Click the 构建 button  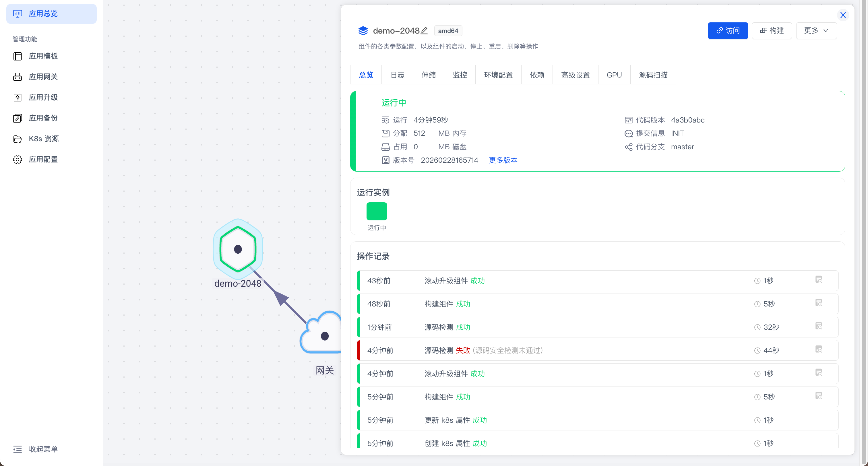click(x=772, y=31)
